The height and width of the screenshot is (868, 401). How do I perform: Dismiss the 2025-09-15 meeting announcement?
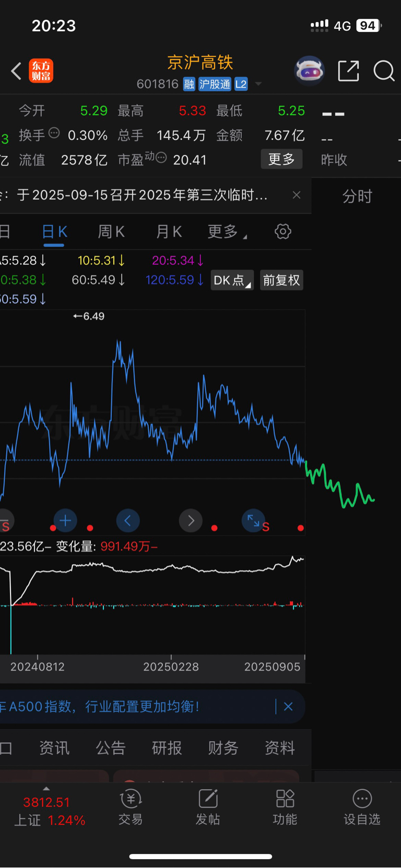(297, 195)
